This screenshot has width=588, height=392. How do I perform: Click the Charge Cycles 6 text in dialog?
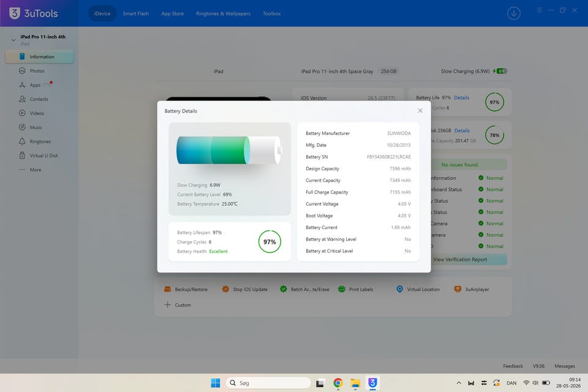(194, 242)
